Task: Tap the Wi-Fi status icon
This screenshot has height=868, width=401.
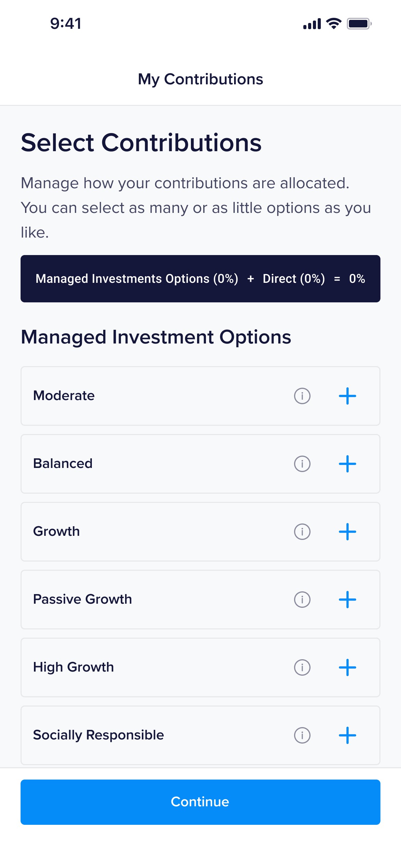Action: coord(333,24)
